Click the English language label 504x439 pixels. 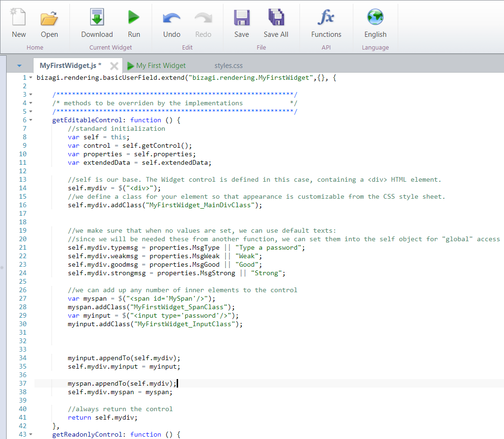click(375, 34)
